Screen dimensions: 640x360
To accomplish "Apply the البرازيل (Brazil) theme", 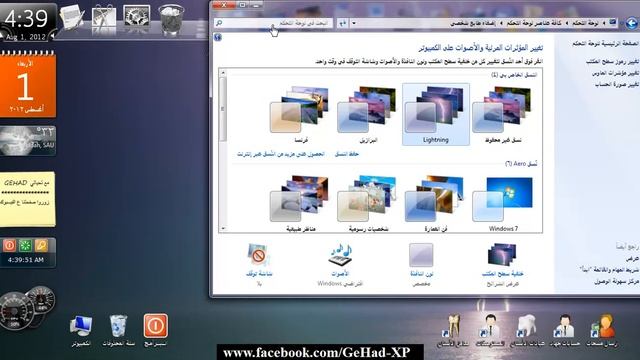I will pyautogui.click(x=368, y=114).
